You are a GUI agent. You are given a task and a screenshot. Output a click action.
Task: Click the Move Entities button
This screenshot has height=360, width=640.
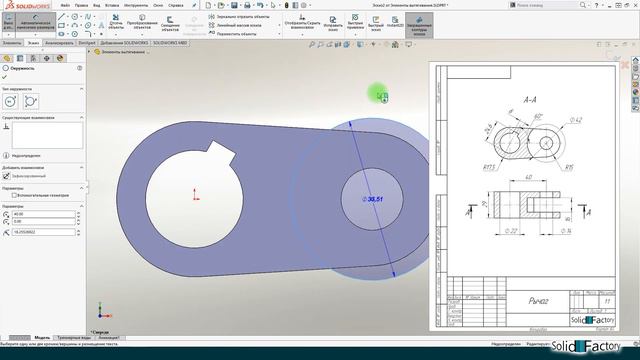tap(233, 34)
